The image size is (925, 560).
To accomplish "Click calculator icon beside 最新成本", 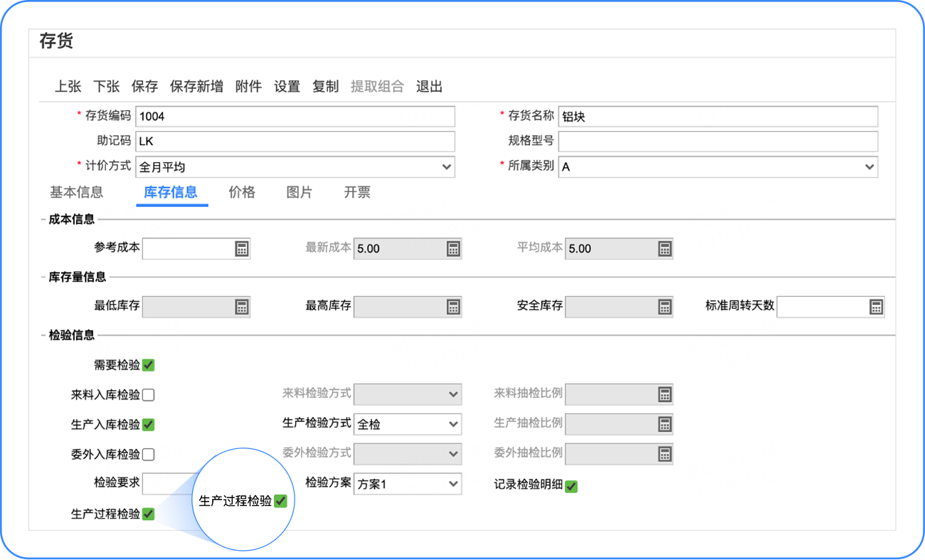I will (x=453, y=248).
